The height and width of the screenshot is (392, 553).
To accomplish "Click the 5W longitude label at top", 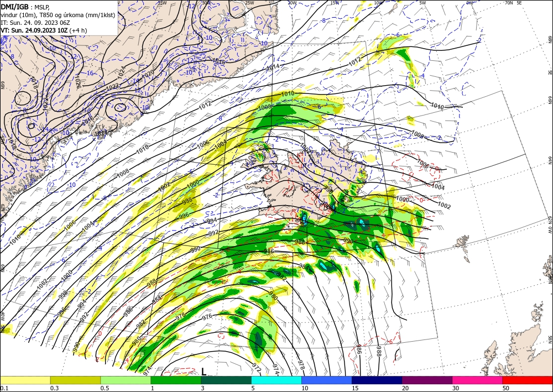I will [422, 3].
